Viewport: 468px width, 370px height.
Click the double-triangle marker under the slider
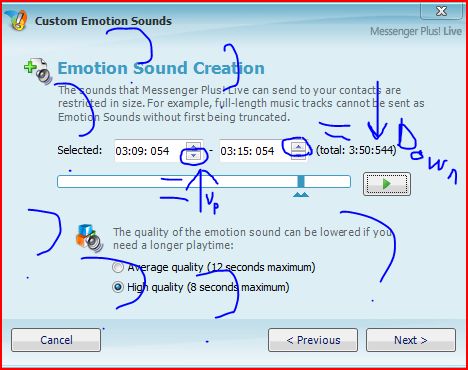click(x=301, y=195)
